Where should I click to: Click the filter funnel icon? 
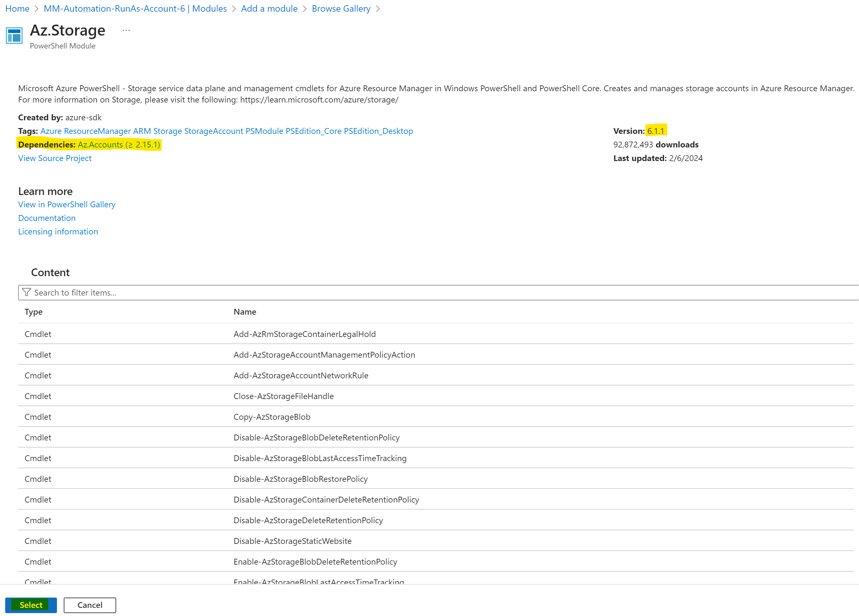point(27,292)
